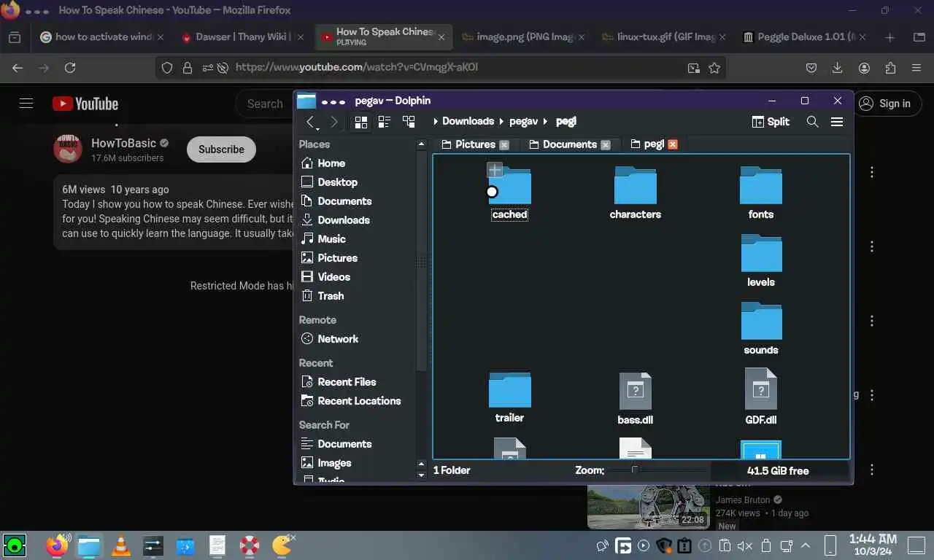
Task: Select Pictures tab in Dolphin
Action: pyautogui.click(x=475, y=144)
